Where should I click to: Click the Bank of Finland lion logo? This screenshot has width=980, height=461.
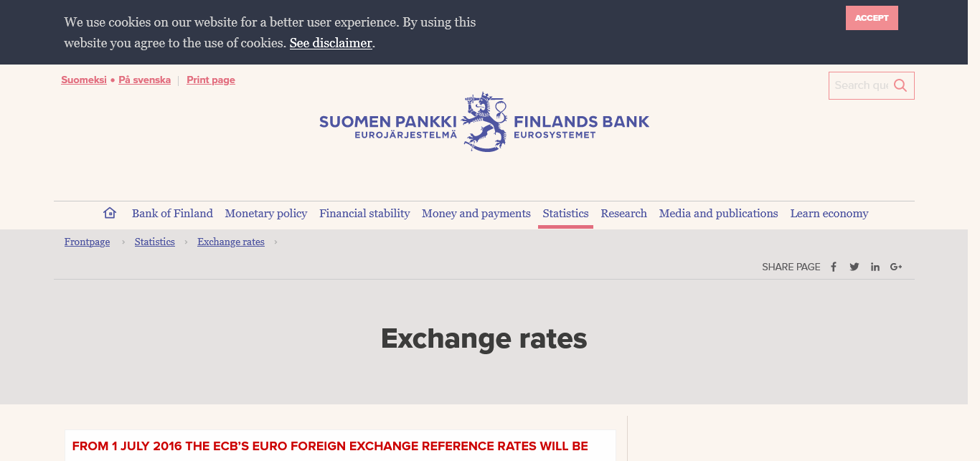tap(484, 122)
